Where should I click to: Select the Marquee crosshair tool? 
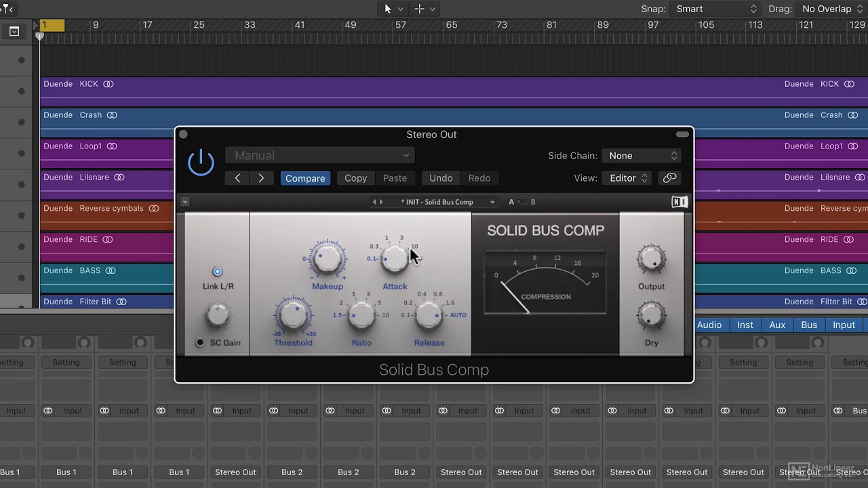coord(419,9)
